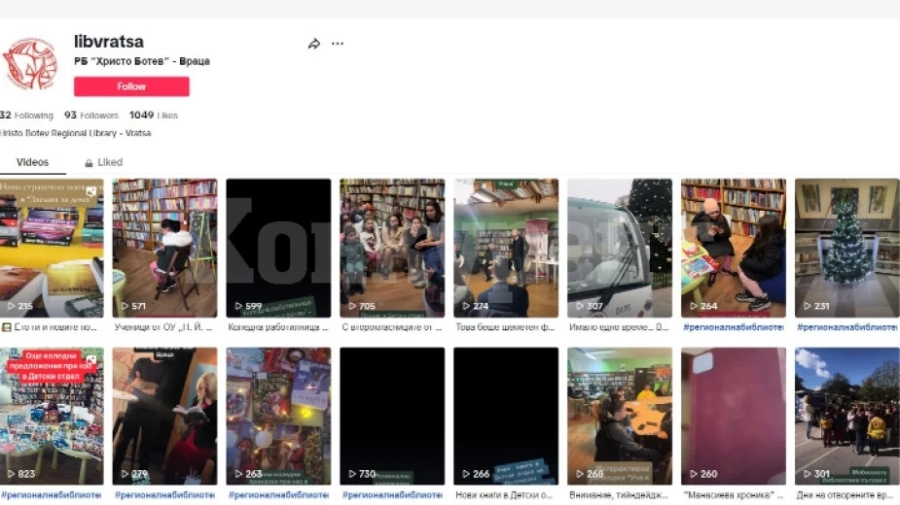Open the dark video with 730 views
Image resolution: width=900 pixels, height=505 pixels.
click(x=392, y=416)
